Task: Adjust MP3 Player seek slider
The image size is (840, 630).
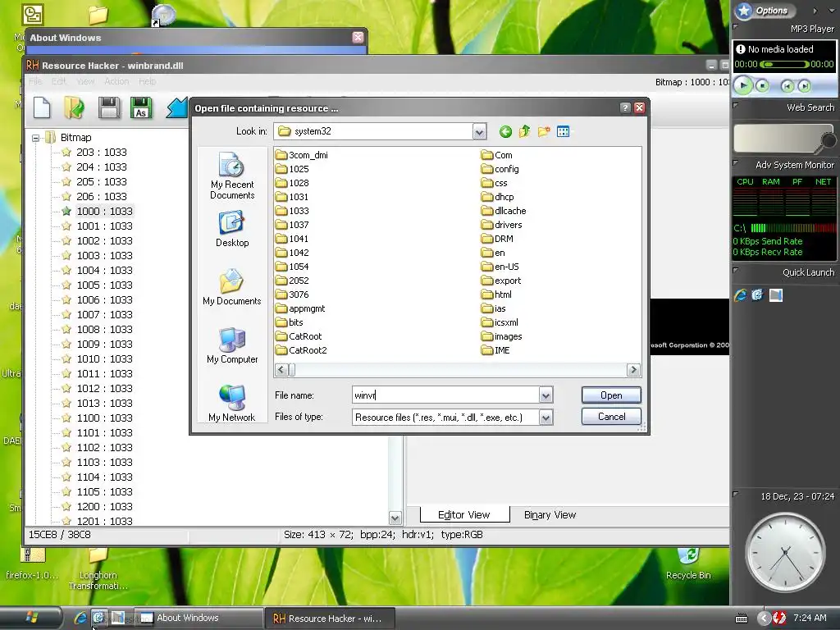Action: click(x=783, y=64)
